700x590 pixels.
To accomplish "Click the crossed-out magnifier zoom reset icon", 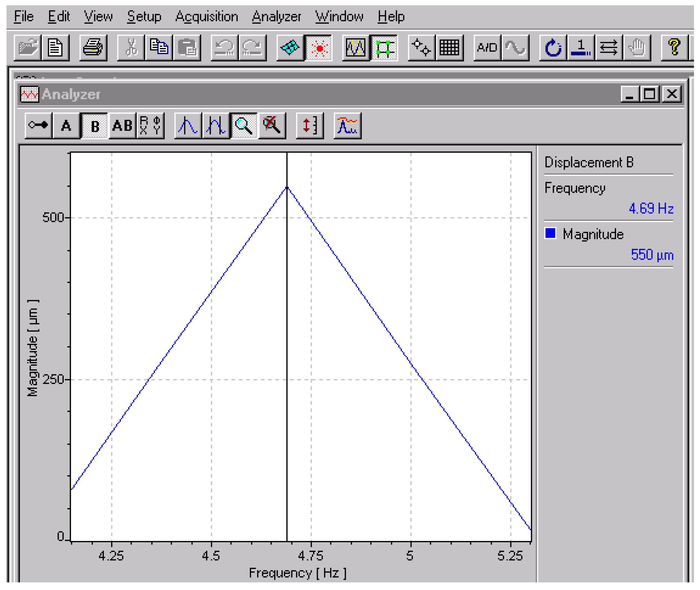I will [x=272, y=125].
